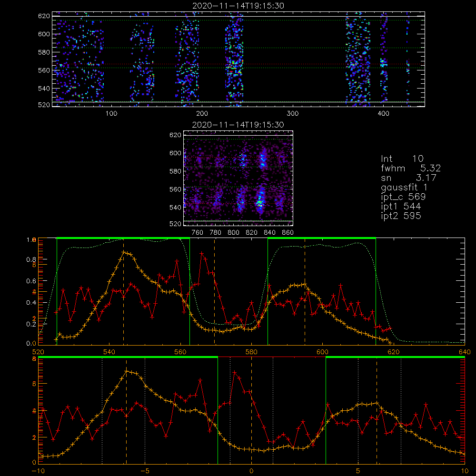
Task: Click y-axis label 0.0 of the profile plot
Action: [x=31, y=343]
